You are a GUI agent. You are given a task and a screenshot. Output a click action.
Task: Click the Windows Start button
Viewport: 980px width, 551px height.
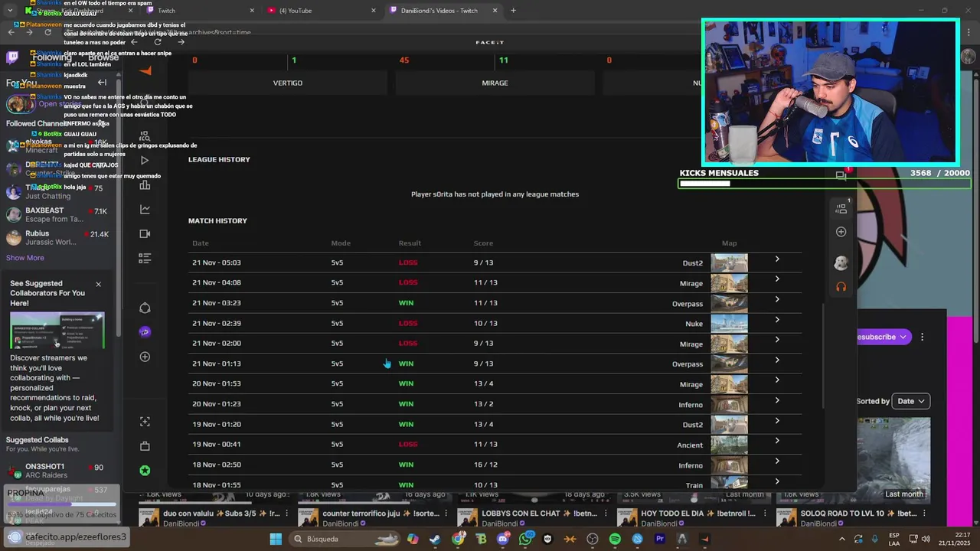(276, 539)
